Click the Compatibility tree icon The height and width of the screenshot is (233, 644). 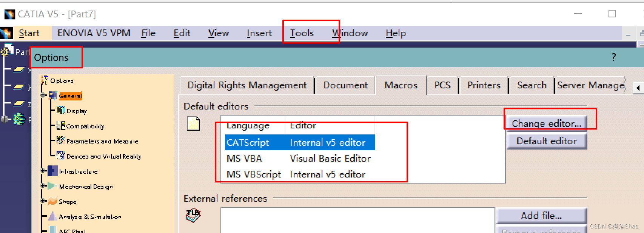point(60,125)
